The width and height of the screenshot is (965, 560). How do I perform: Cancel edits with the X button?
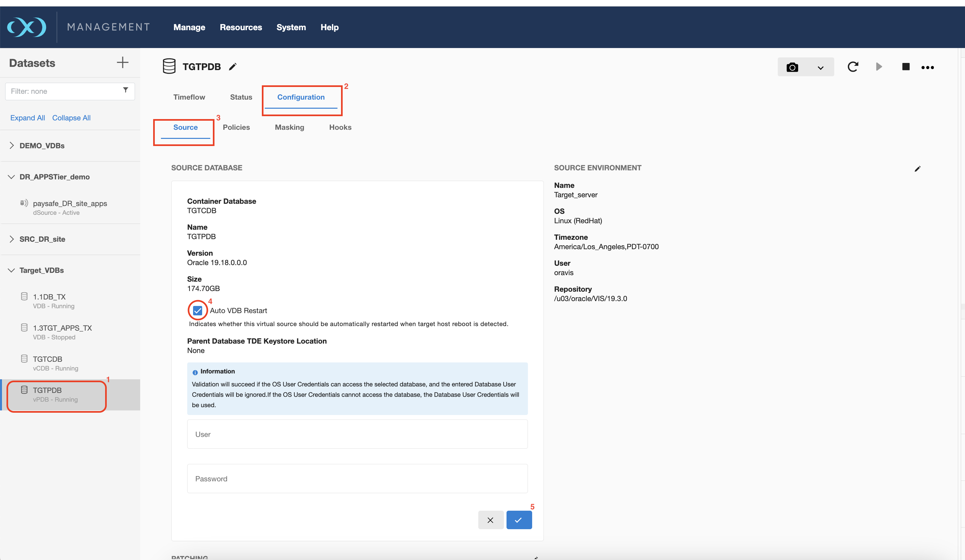(x=491, y=520)
